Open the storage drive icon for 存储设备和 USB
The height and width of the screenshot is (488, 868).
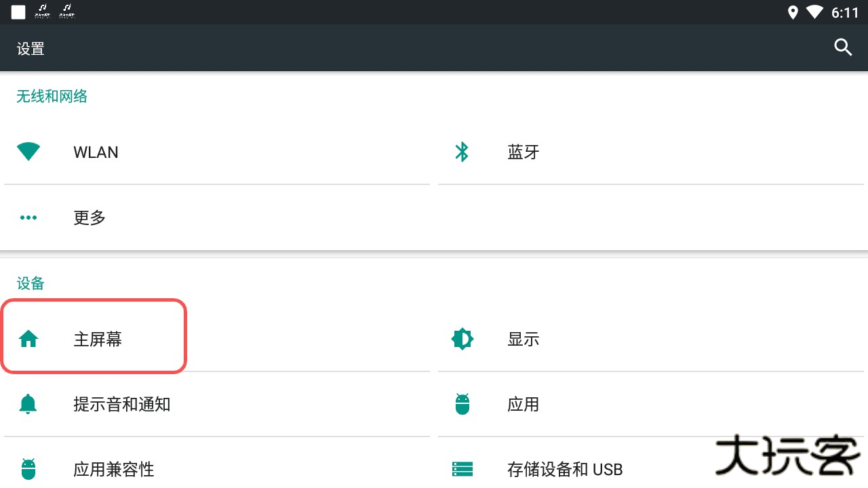coord(462,469)
